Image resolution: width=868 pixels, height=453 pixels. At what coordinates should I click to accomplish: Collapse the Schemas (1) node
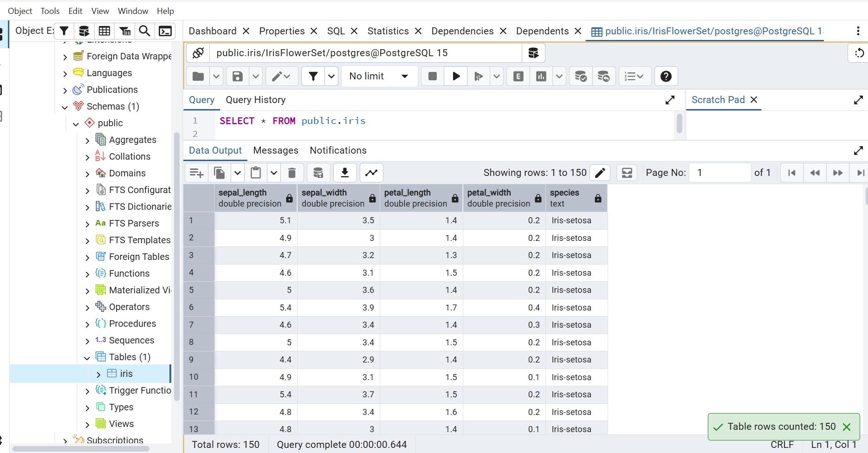[65, 107]
